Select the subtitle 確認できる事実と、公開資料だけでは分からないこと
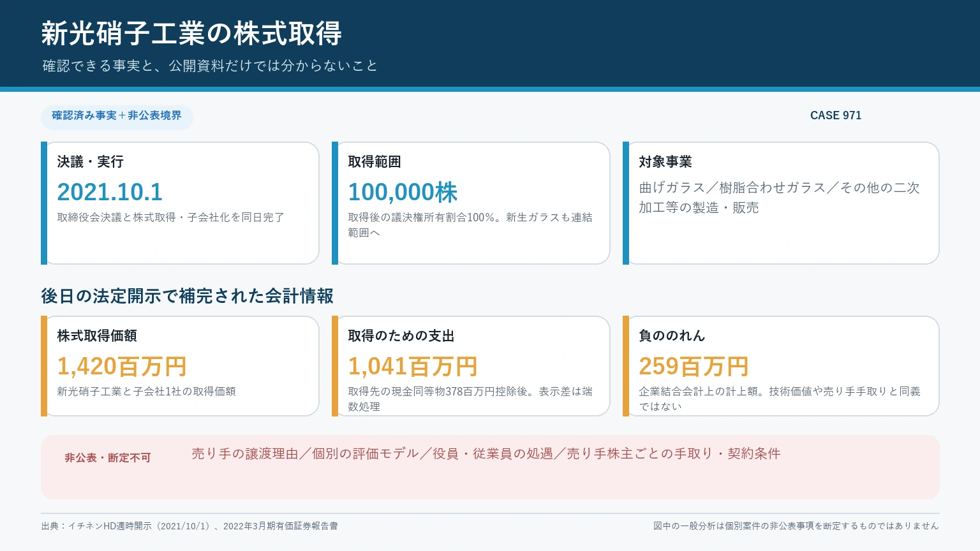The width and height of the screenshot is (980, 551). coord(210,66)
